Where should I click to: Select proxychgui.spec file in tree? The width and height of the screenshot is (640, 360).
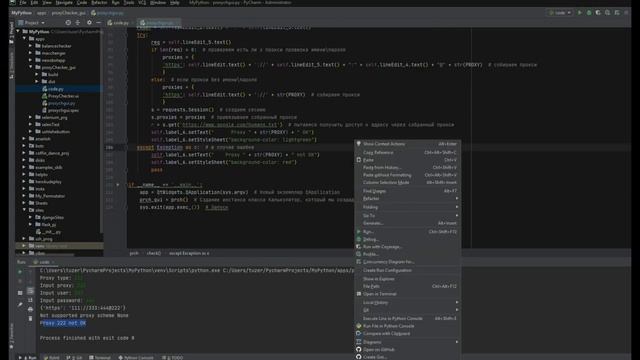coord(60,110)
